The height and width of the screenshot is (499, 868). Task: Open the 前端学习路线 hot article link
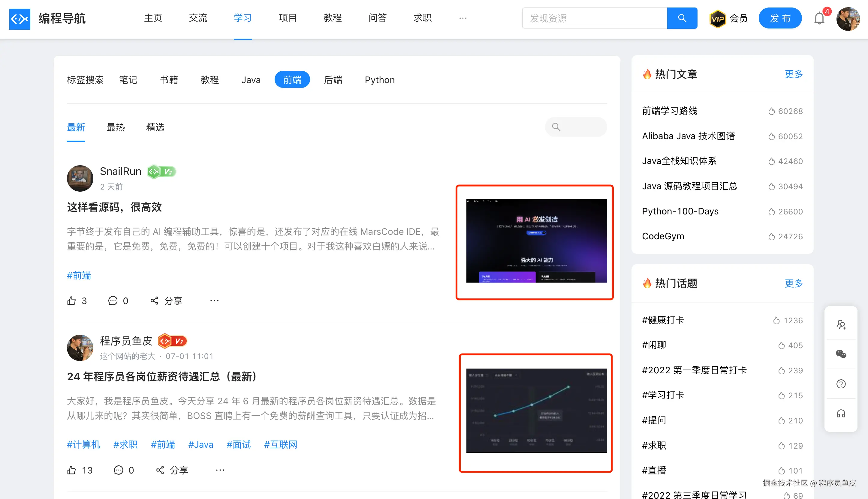point(669,111)
